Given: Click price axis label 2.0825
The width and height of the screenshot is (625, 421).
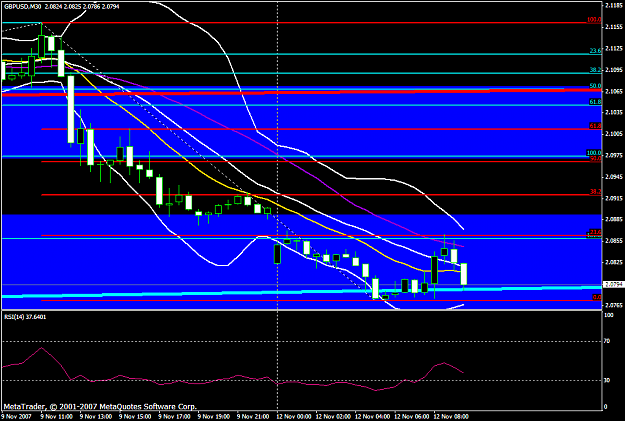Looking at the screenshot, I should (x=614, y=262).
